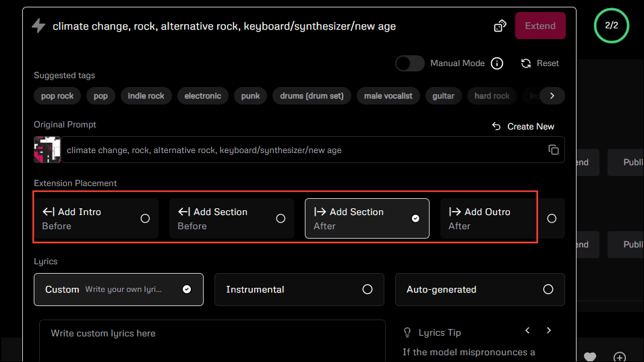Click the custom lyrics text area
The height and width of the screenshot is (362, 644).
pos(212,340)
